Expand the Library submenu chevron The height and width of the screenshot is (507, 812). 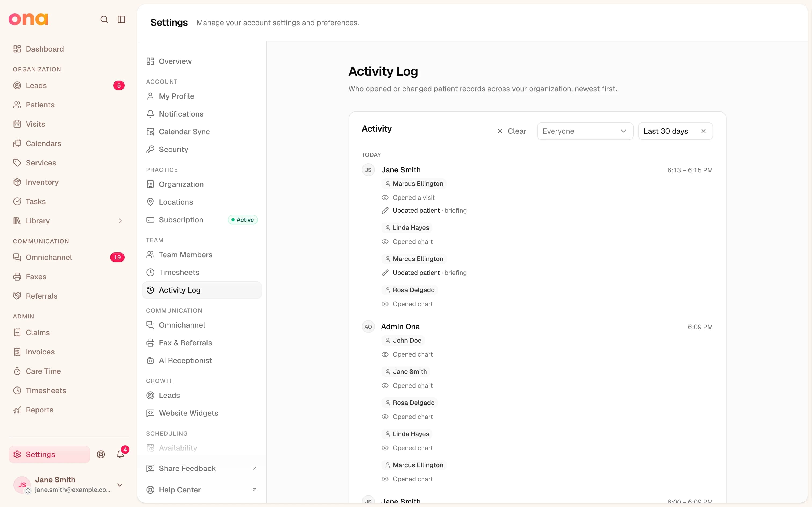click(x=120, y=221)
